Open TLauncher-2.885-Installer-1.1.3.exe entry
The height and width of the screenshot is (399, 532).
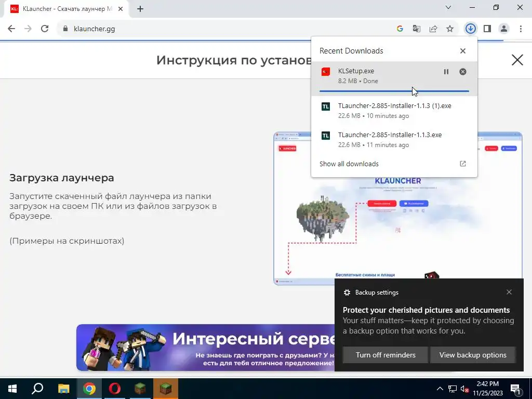[x=394, y=139]
